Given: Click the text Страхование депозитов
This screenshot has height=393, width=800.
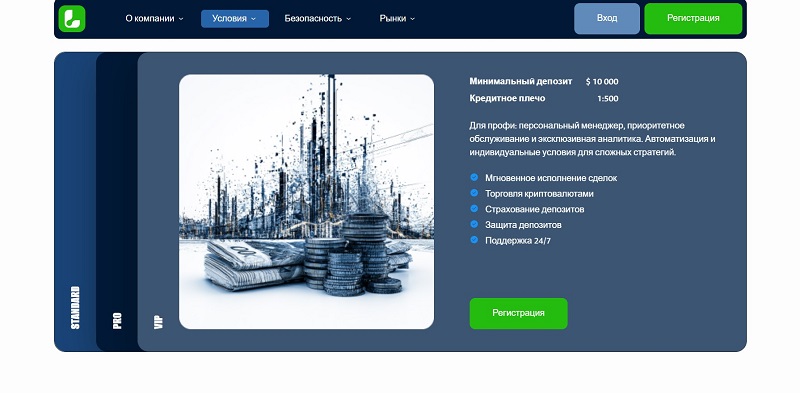Looking at the screenshot, I should 535,209.
